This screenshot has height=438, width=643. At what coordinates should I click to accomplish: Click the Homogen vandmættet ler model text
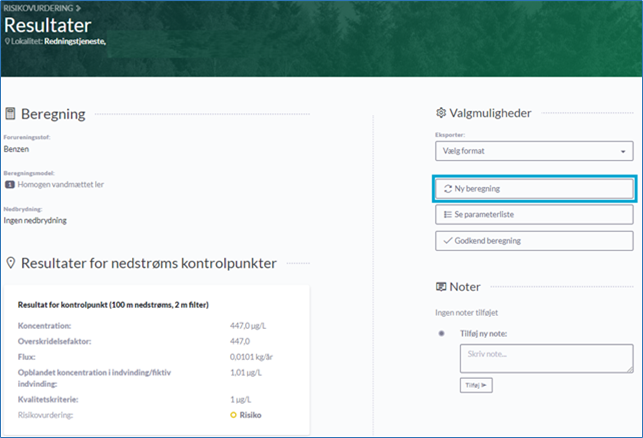(x=60, y=185)
